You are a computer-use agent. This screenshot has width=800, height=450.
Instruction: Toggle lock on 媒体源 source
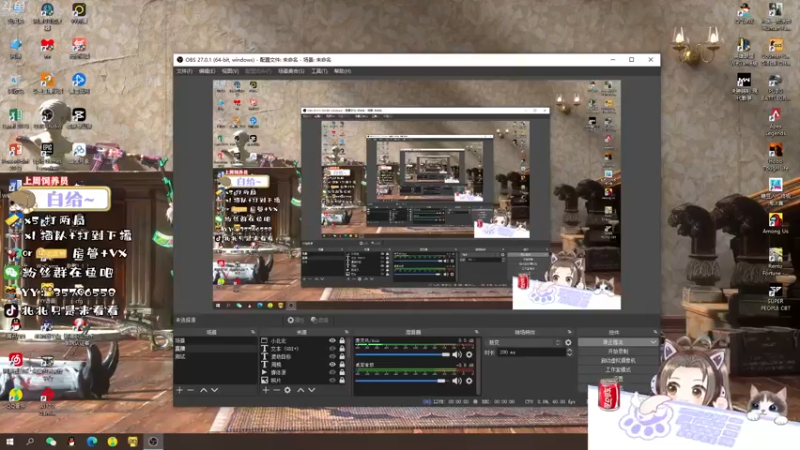point(342,372)
